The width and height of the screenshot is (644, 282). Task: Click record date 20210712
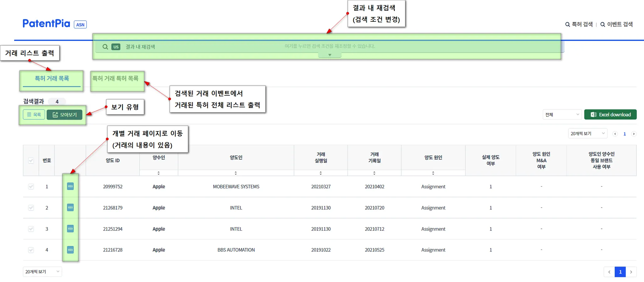click(375, 229)
